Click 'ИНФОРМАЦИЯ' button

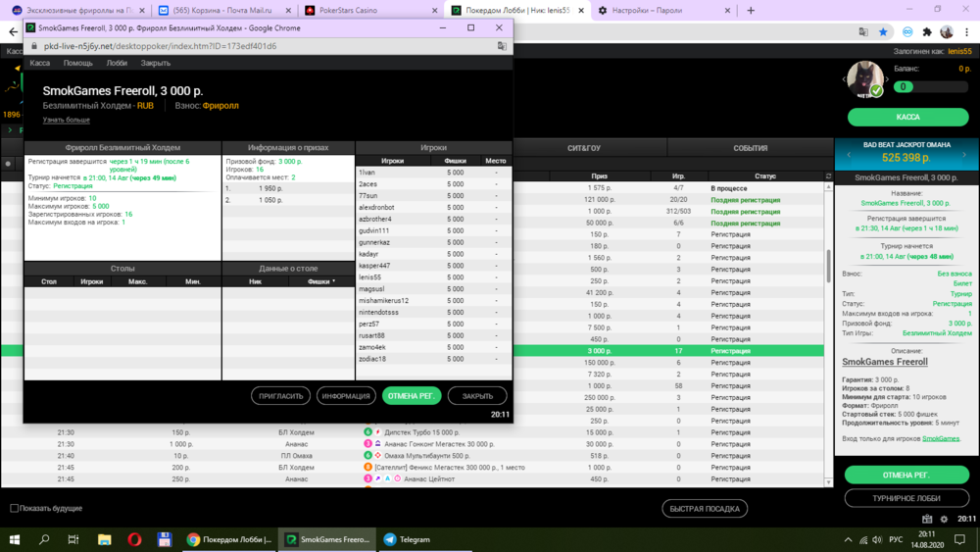[346, 396]
